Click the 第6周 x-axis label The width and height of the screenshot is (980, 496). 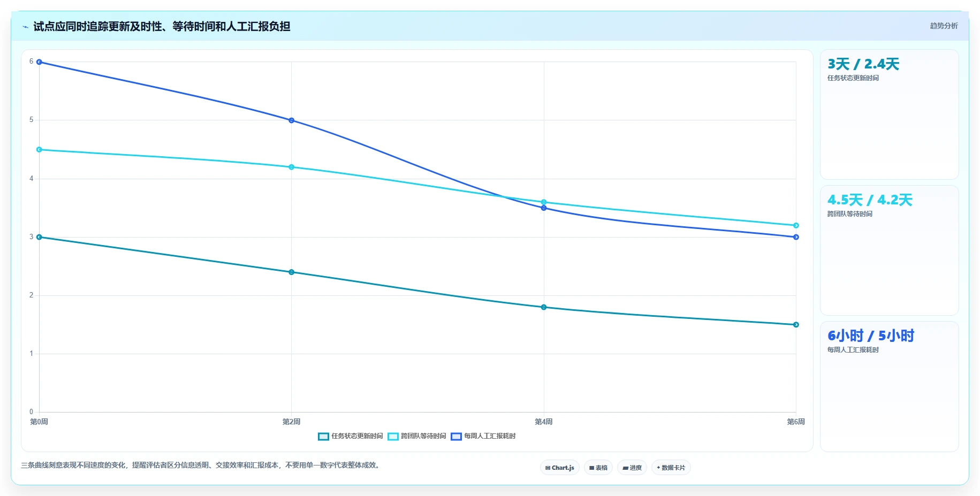(x=796, y=422)
